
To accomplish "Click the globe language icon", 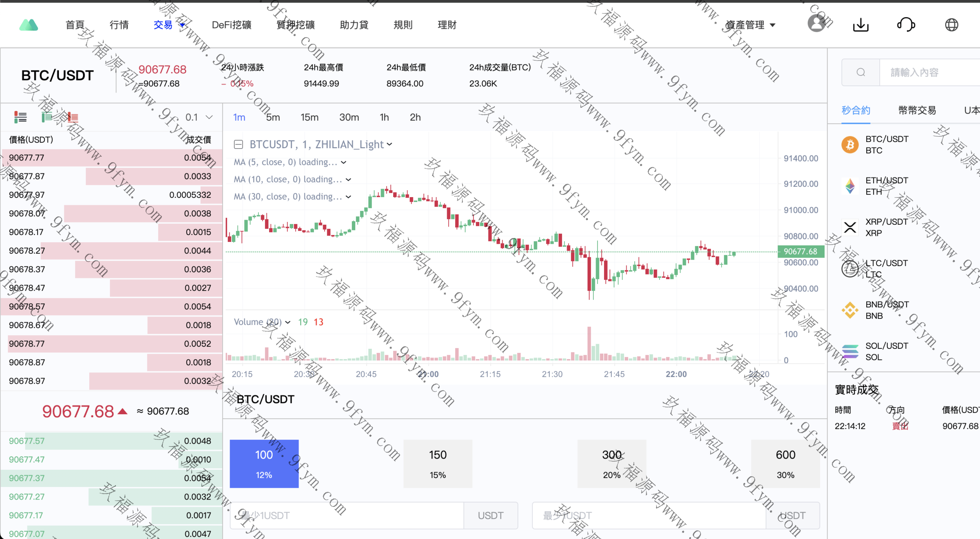I will (x=951, y=25).
